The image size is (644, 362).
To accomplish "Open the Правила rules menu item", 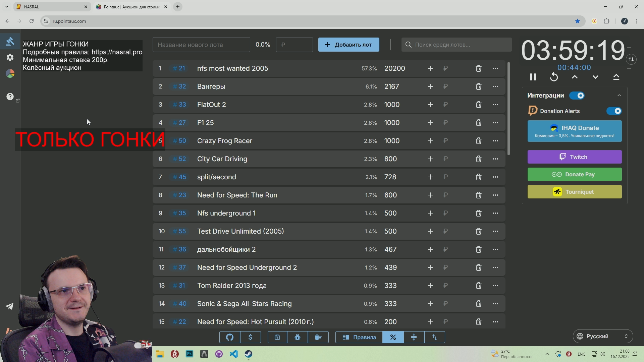I will (359, 337).
